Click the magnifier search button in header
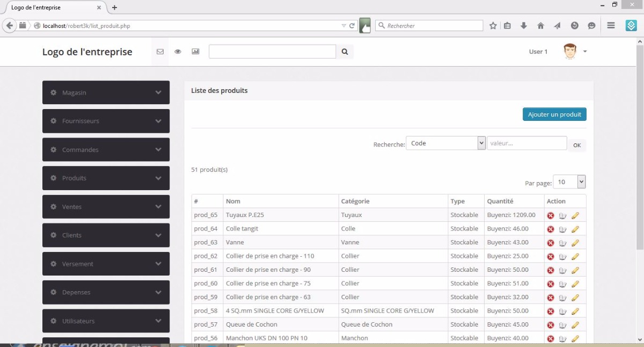The width and height of the screenshot is (644, 347). (x=345, y=52)
